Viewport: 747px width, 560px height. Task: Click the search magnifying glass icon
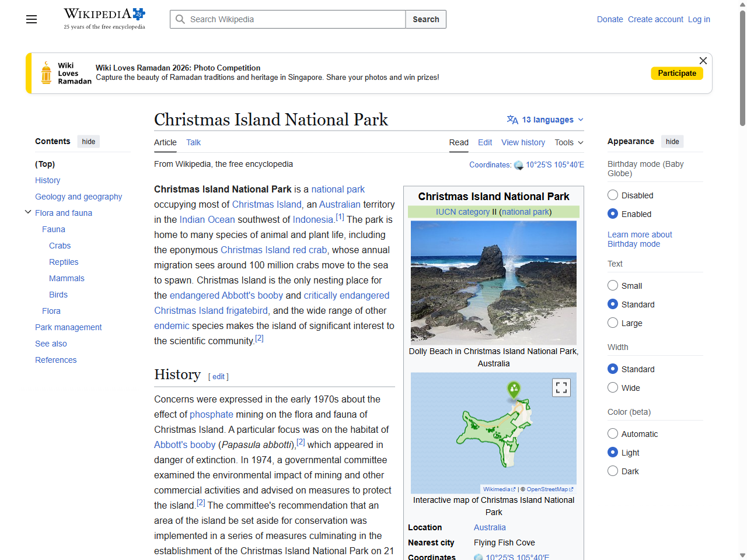pyautogui.click(x=181, y=19)
